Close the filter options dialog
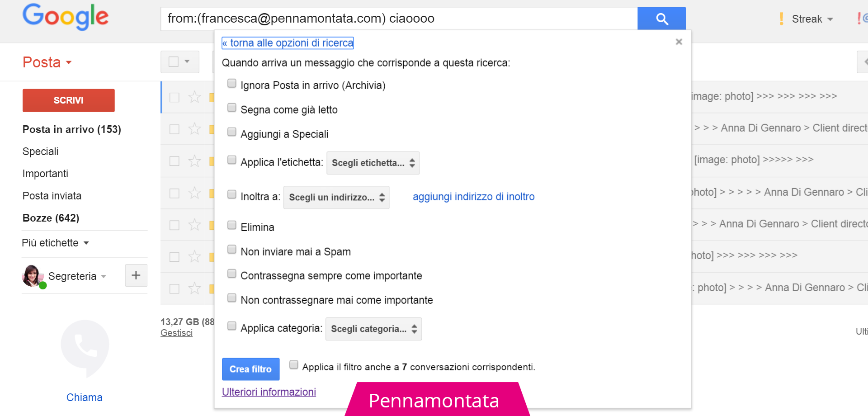 click(x=679, y=42)
